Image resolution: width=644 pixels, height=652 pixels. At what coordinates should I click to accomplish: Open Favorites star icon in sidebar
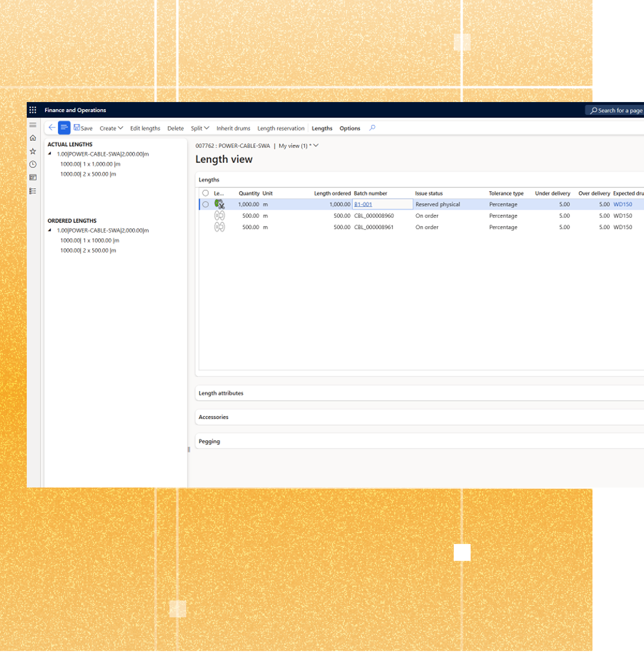tap(33, 151)
